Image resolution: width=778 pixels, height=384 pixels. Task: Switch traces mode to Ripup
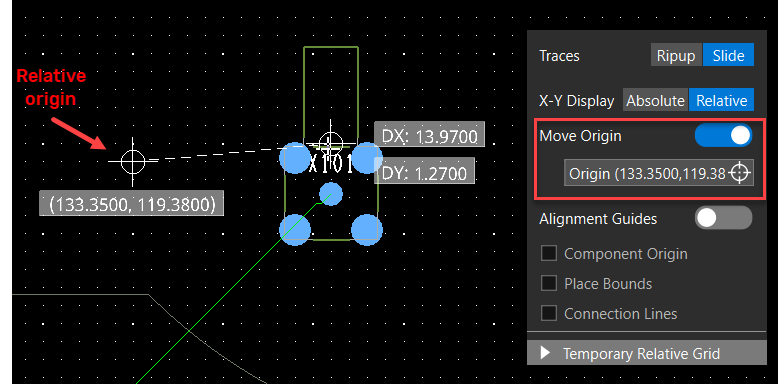coord(676,56)
